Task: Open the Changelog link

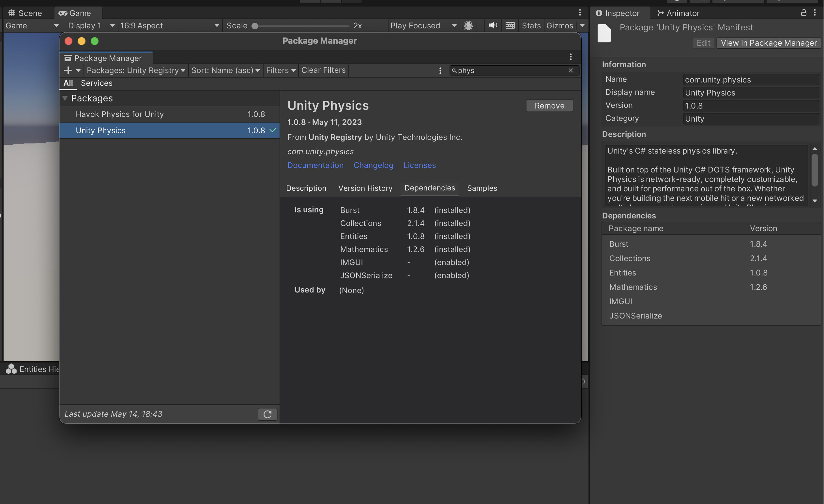Action: [373, 165]
